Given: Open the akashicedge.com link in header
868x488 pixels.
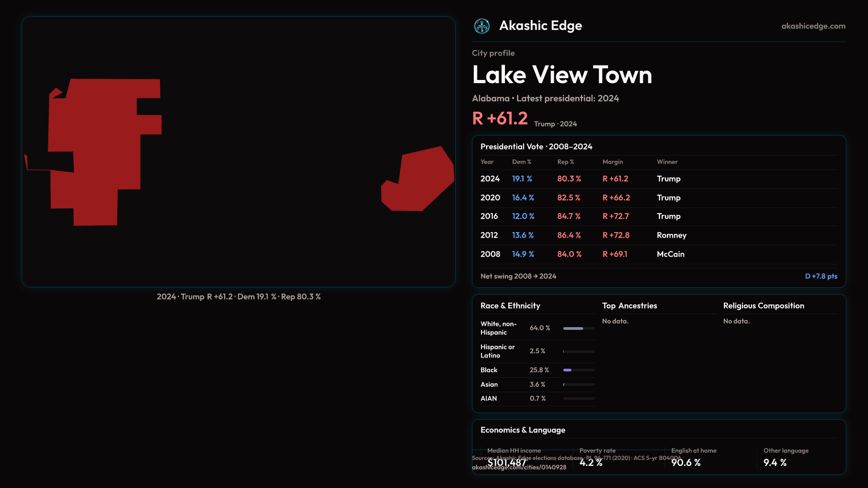Looking at the screenshot, I should click(x=813, y=26).
